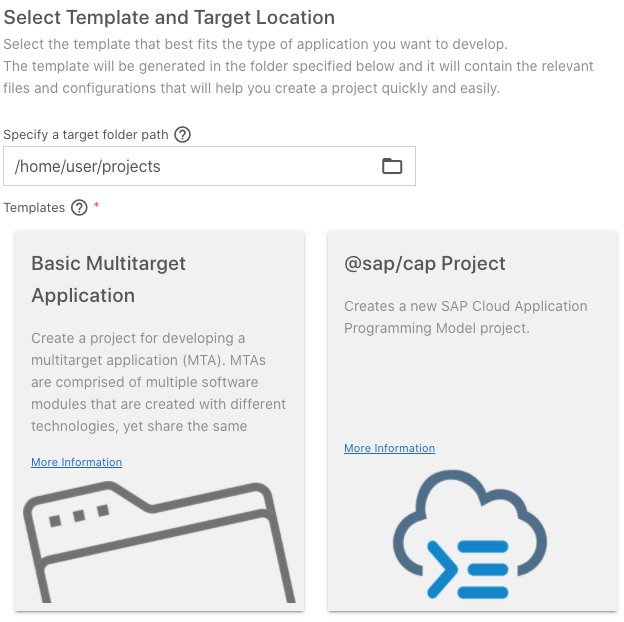Screen dimensions: 624x622
Task: Click the Basic Multitarget Application folder illustration
Action: point(159,542)
